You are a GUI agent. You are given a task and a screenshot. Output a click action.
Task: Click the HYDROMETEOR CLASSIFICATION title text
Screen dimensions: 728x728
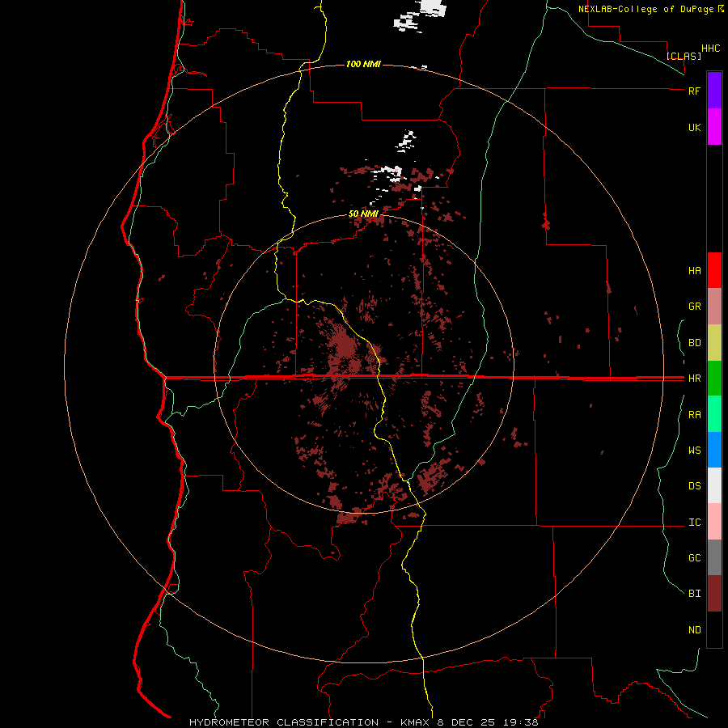[x=284, y=722]
